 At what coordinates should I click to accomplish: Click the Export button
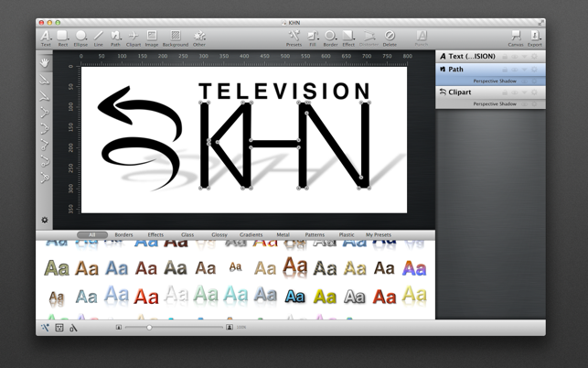[534, 38]
